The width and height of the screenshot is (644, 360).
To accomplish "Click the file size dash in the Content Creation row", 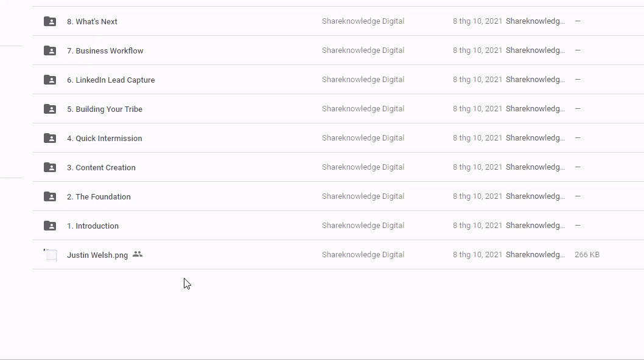I will click(578, 167).
